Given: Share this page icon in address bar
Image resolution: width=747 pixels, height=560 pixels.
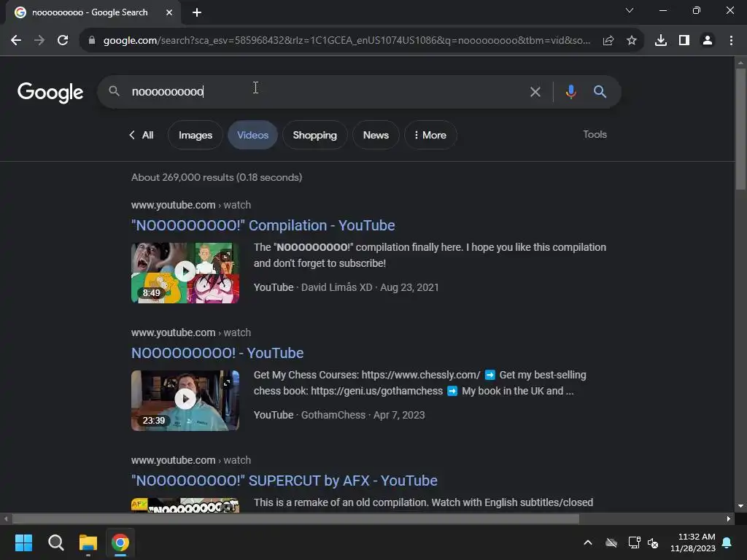Looking at the screenshot, I should click(x=608, y=41).
